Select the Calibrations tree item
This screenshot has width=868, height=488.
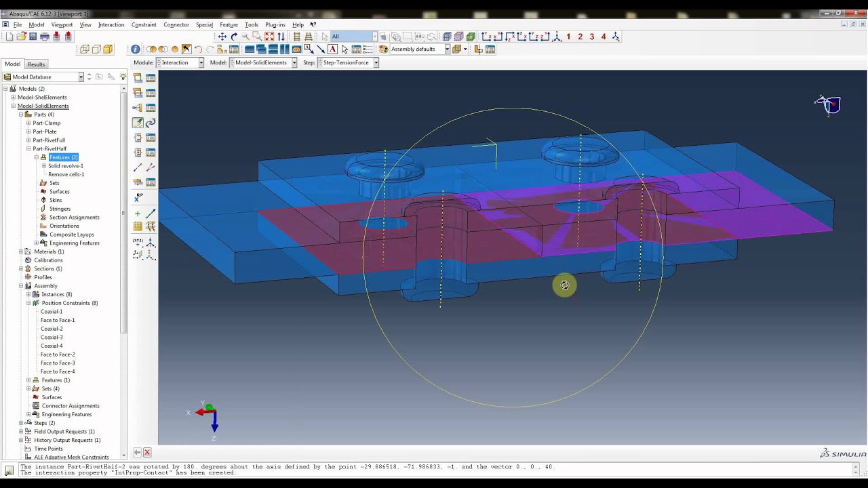coord(48,260)
